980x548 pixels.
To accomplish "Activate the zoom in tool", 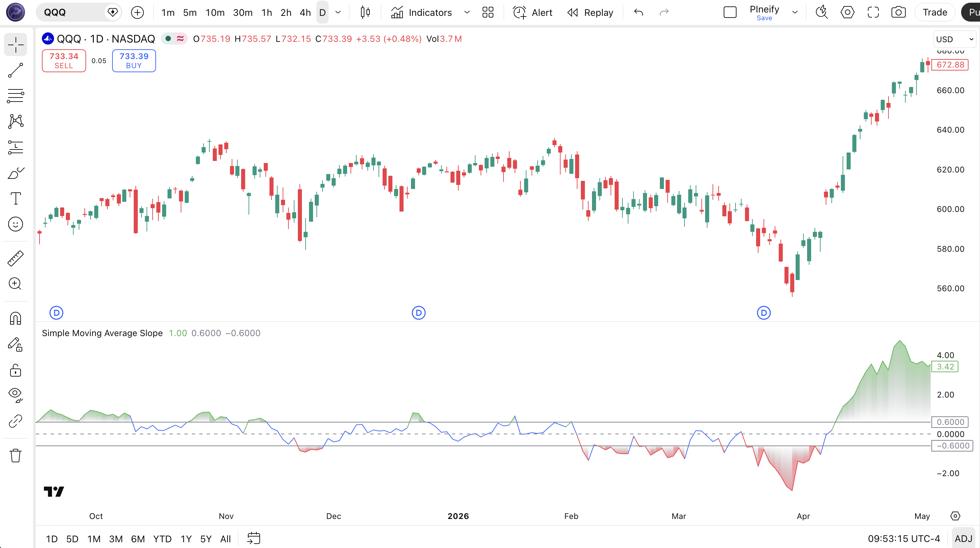I will click(16, 284).
